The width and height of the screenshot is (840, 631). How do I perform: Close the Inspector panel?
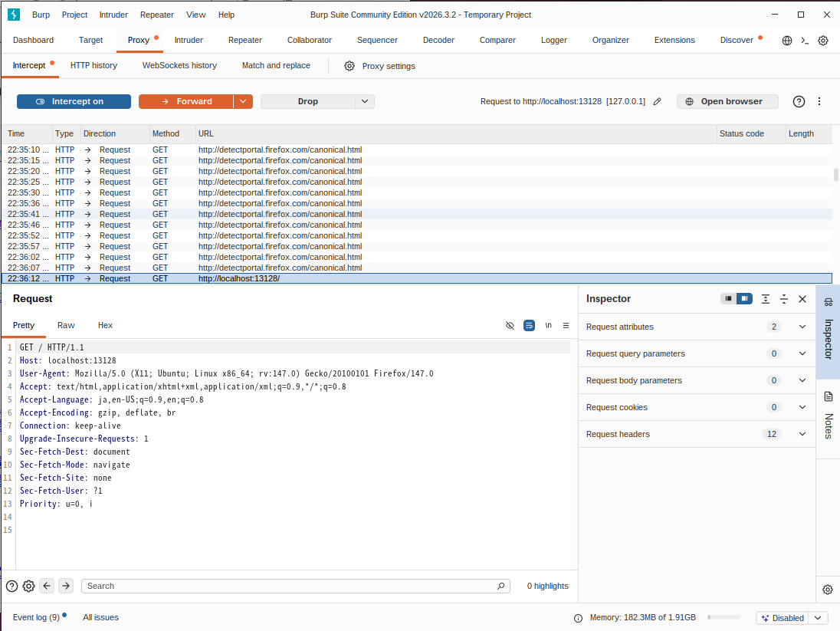tap(802, 299)
